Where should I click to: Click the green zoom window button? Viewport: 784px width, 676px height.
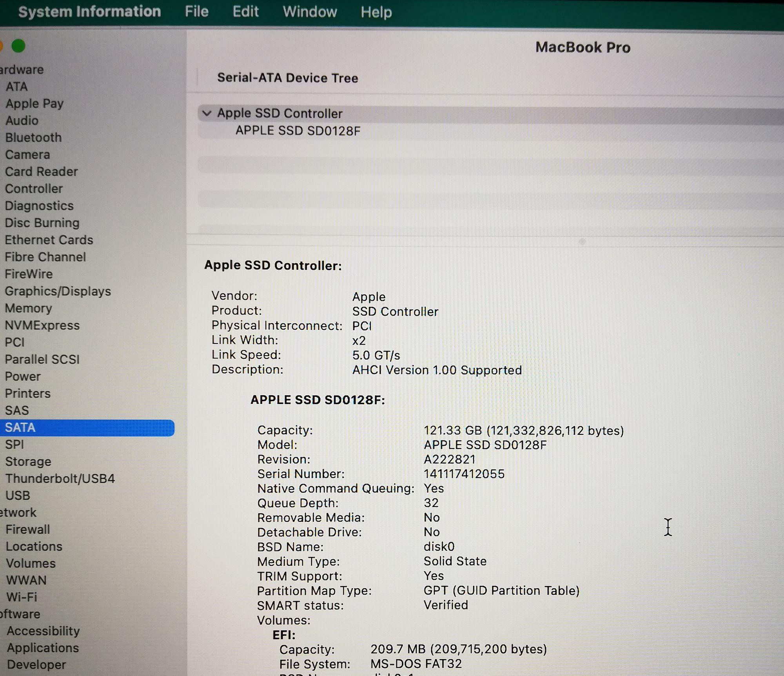tap(18, 46)
